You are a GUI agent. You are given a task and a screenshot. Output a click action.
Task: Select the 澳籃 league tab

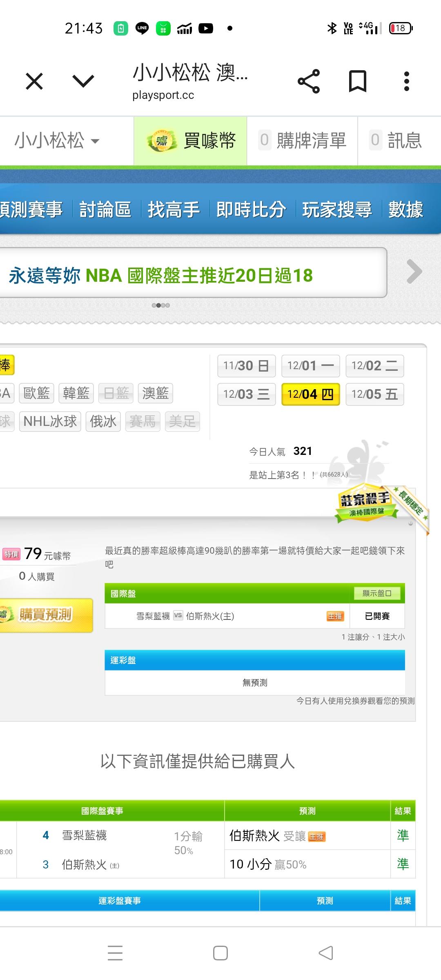click(156, 393)
